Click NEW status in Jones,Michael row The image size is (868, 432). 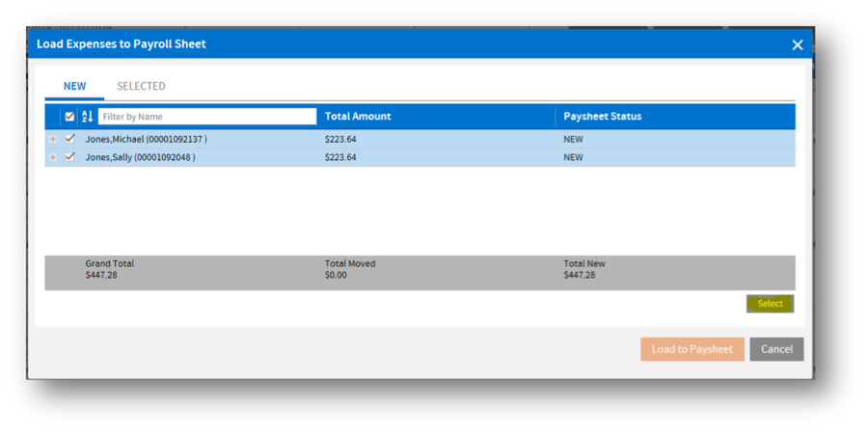573,140
